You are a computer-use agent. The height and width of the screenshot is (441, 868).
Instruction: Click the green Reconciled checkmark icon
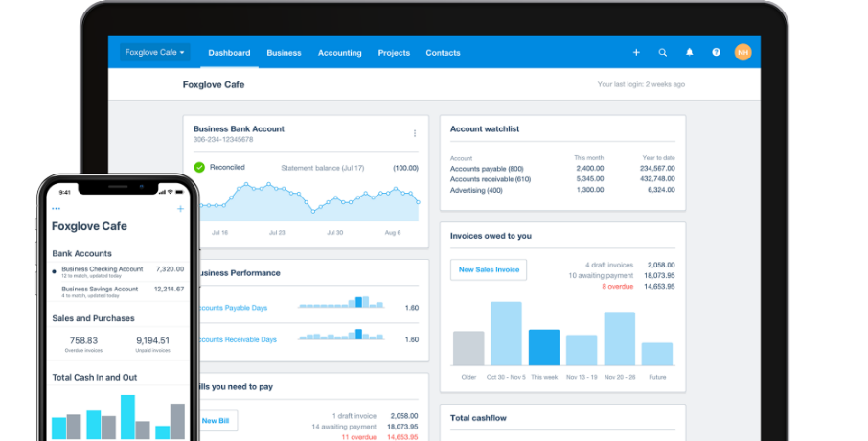click(199, 167)
